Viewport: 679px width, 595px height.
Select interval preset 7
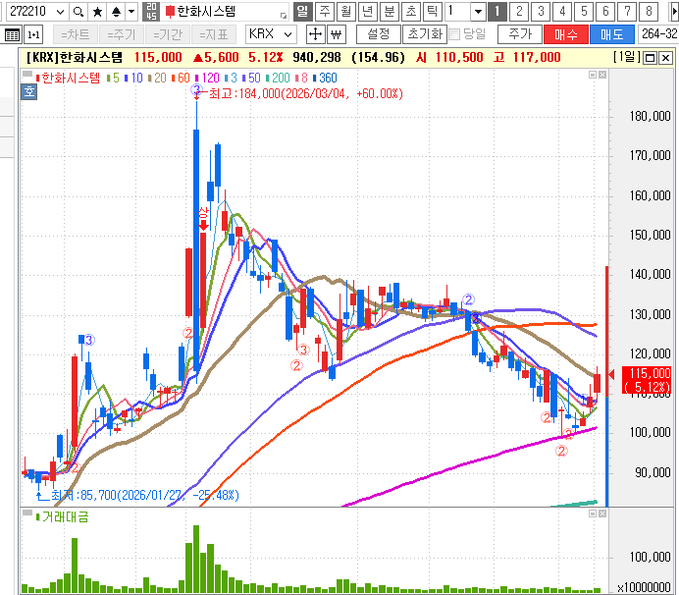coord(627,11)
